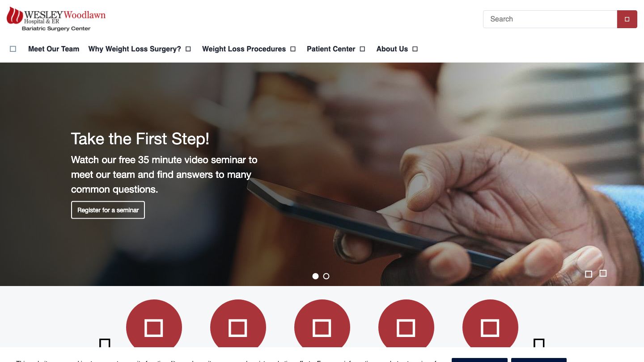Expand the Patient Center dropdown arrow
The width and height of the screenshot is (644, 362).
click(x=362, y=49)
